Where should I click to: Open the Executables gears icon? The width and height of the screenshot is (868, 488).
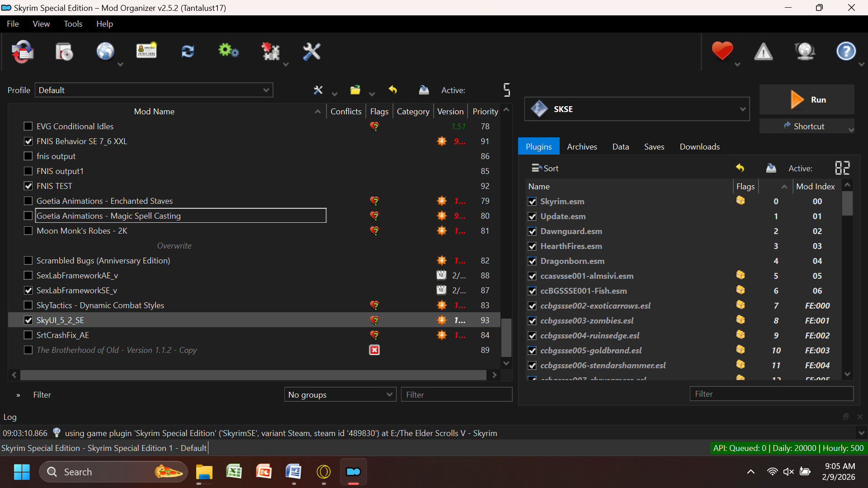click(228, 51)
